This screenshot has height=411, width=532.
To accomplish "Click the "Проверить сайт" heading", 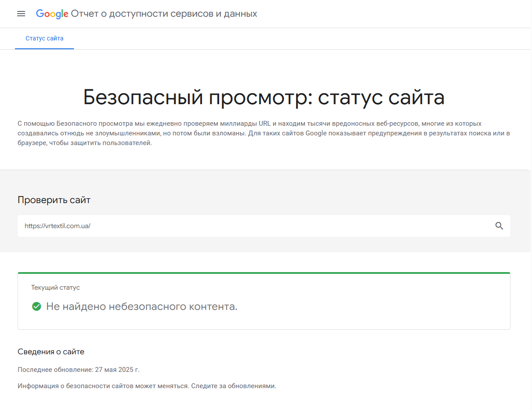I will pyautogui.click(x=54, y=200).
